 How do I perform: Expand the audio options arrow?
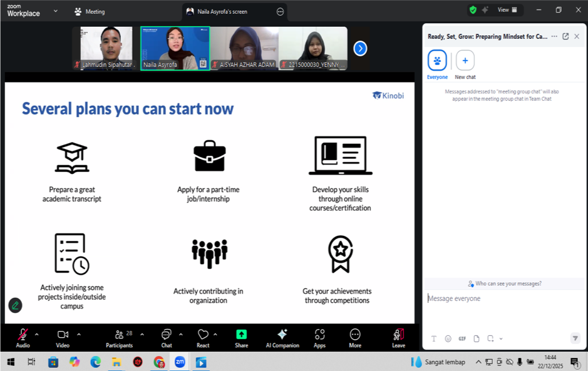point(36,334)
